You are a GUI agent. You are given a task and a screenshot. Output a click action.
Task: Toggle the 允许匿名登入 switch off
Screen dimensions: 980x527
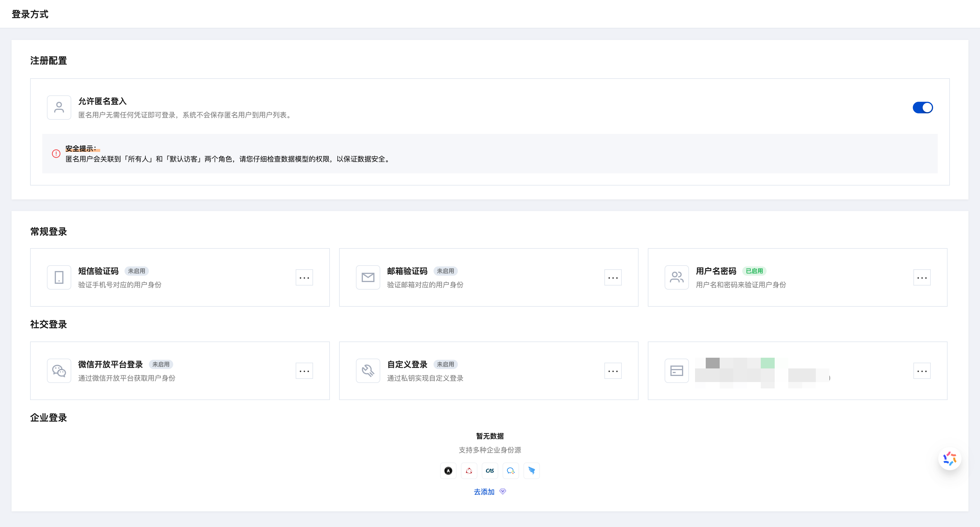point(923,108)
